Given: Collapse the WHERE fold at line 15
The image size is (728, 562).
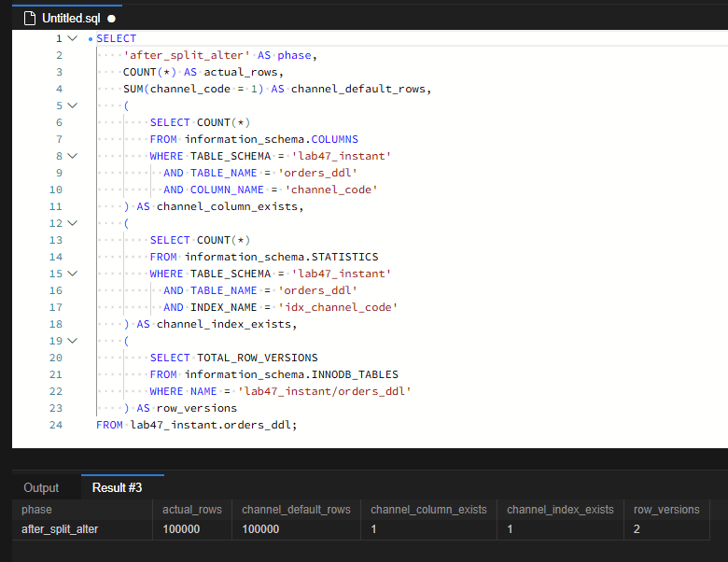Looking at the screenshot, I should coord(73,274).
